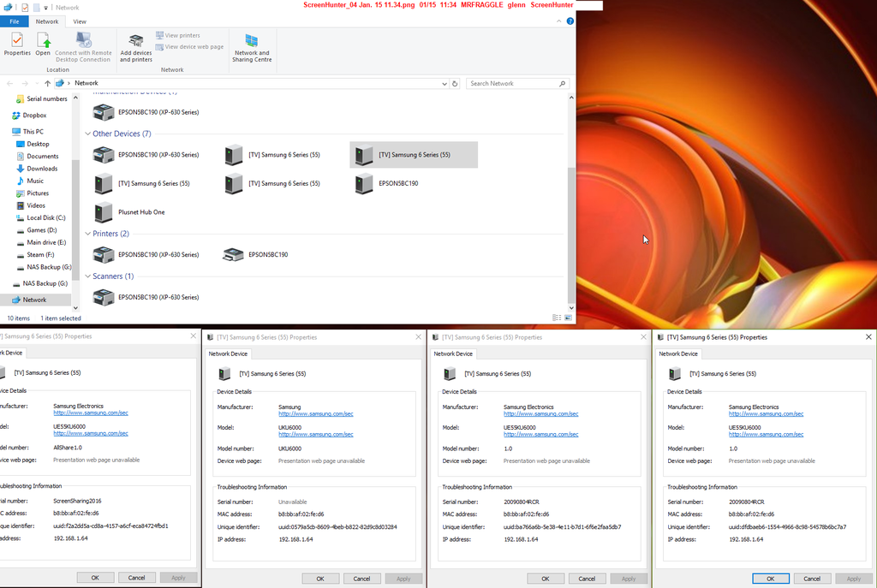The width and height of the screenshot is (877, 588).
Task: Click Add devices and printers
Action: (136, 48)
